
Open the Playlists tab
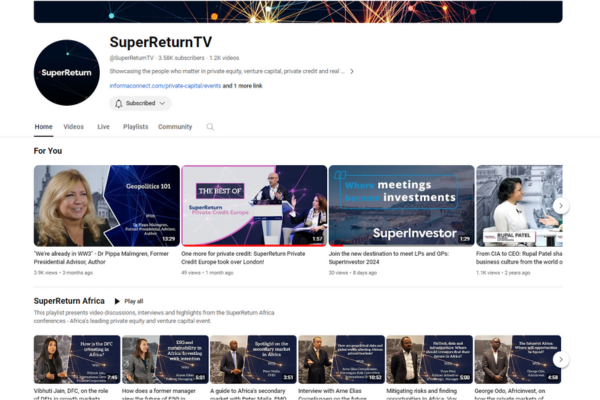click(x=135, y=127)
